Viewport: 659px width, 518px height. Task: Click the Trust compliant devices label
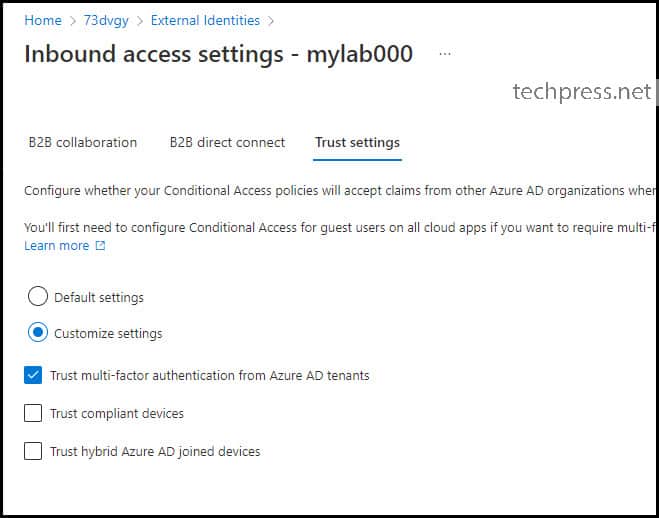117,413
